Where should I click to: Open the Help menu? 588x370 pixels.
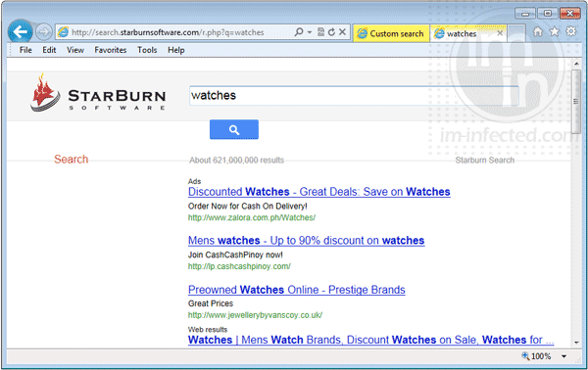(175, 50)
